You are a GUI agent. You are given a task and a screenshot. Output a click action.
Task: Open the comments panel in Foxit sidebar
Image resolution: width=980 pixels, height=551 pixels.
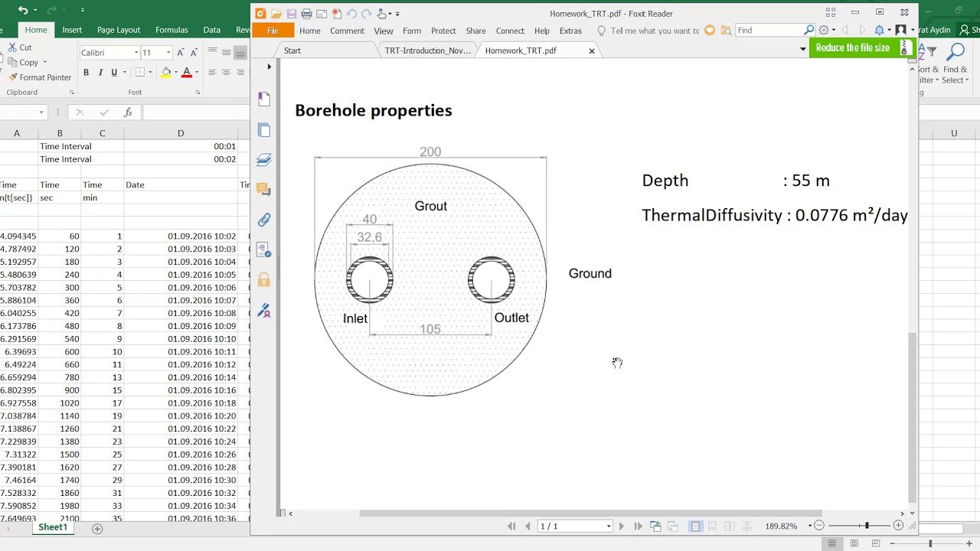click(x=264, y=189)
